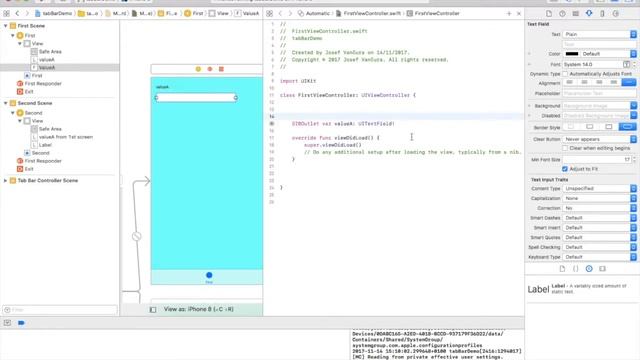Click View breadcrumb in jump bar
The height and width of the screenshot is (360, 640).
pos(219,13)
